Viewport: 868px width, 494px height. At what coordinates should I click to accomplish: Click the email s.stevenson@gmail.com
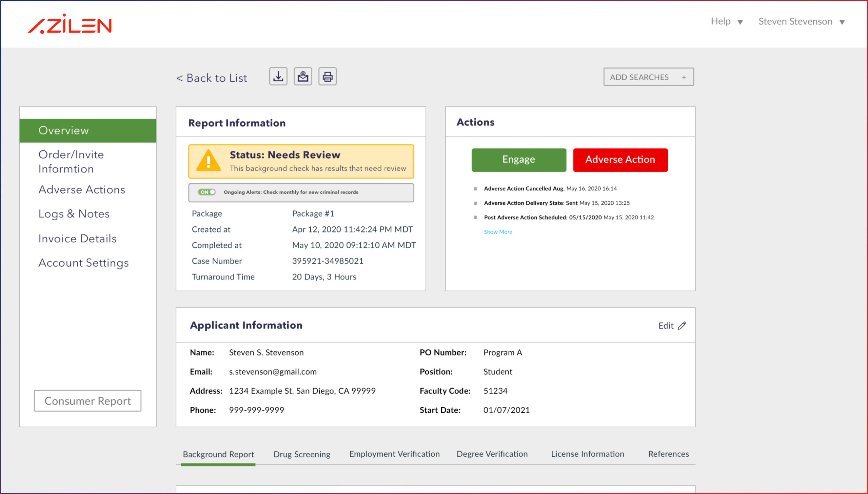pos(273,372)
